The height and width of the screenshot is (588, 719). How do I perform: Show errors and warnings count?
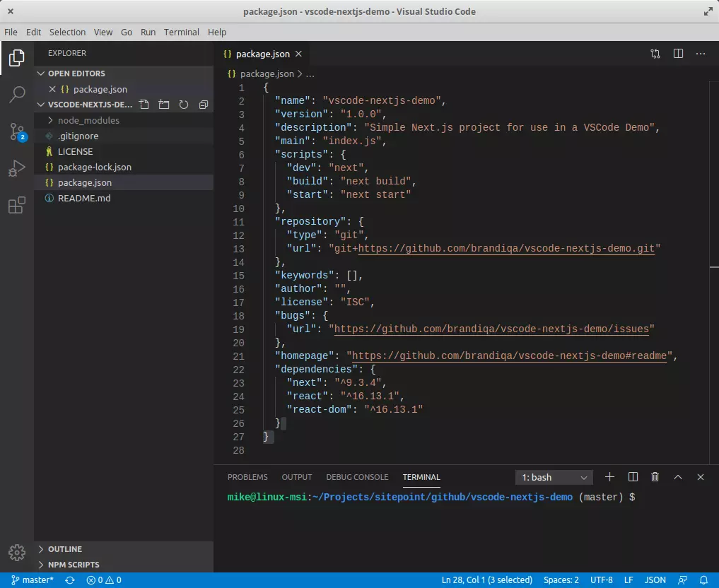104,580
